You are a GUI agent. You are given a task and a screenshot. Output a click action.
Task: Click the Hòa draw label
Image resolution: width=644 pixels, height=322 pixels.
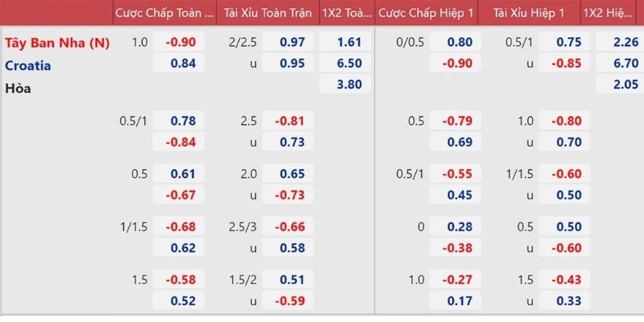18,88
